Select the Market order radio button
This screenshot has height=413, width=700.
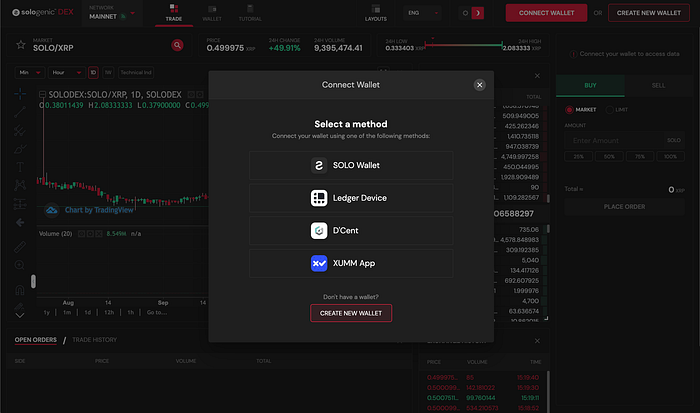(569, 109)
